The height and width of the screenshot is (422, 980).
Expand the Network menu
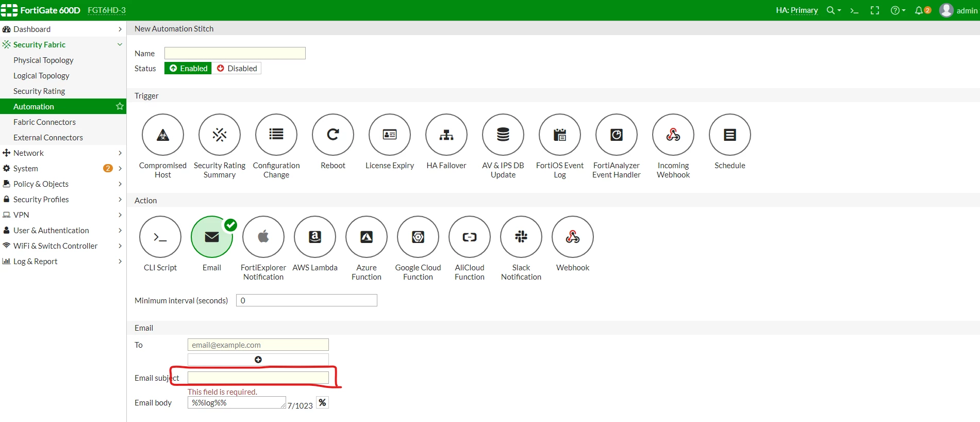click(x=63, y=153)
